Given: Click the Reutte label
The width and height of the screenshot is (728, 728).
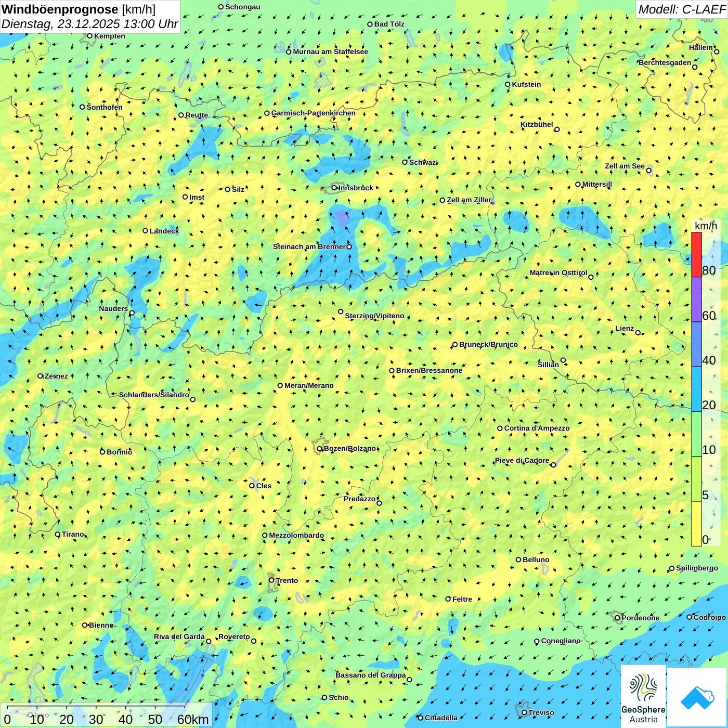Looking at the screenshot, I should [x=197, y=115].
